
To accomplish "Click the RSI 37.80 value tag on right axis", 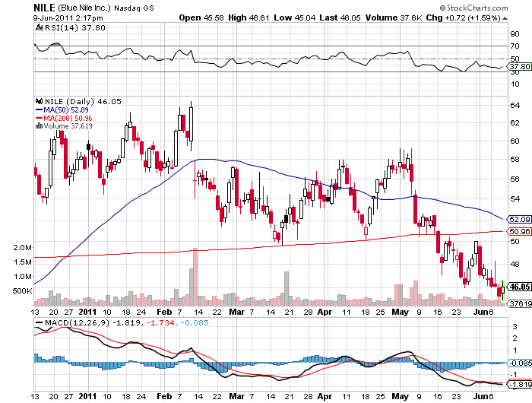I will pos(519,67).
